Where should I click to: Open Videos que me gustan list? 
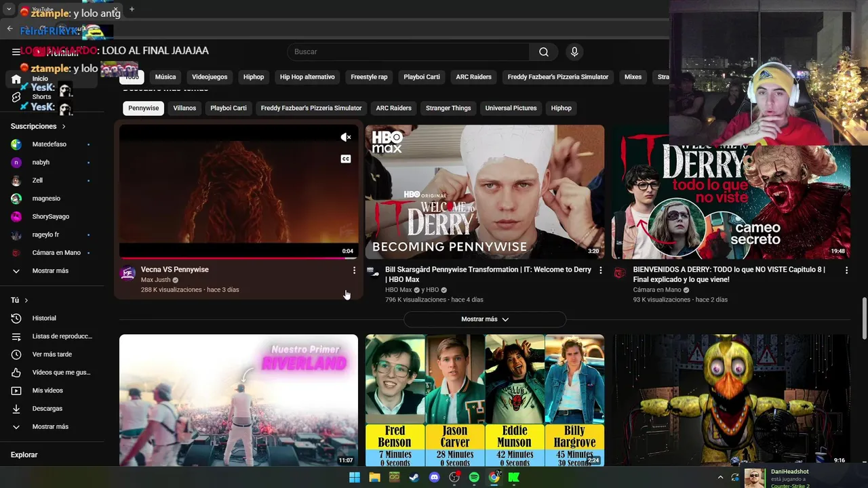(x=52, y=372)
